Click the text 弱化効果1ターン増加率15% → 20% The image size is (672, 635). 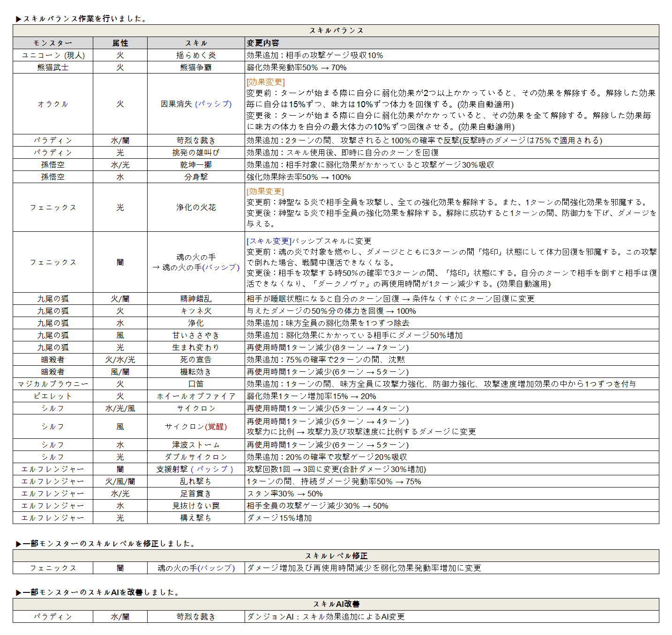tap(312, 396)
